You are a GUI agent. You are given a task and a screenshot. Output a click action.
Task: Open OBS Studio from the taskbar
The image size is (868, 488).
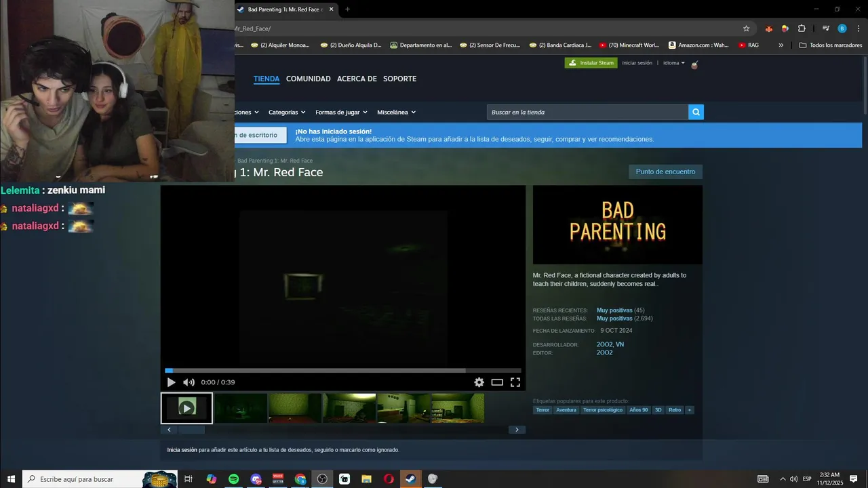(322, 479)
